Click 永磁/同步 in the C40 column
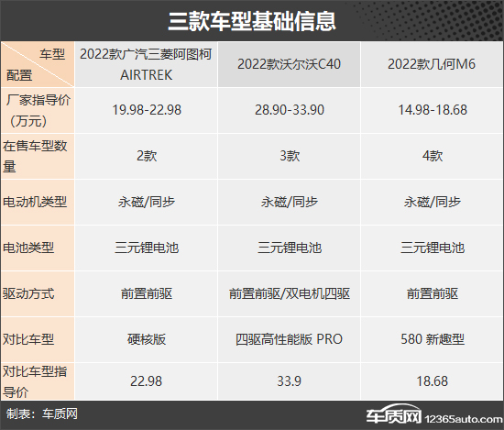 pos(290,202)
